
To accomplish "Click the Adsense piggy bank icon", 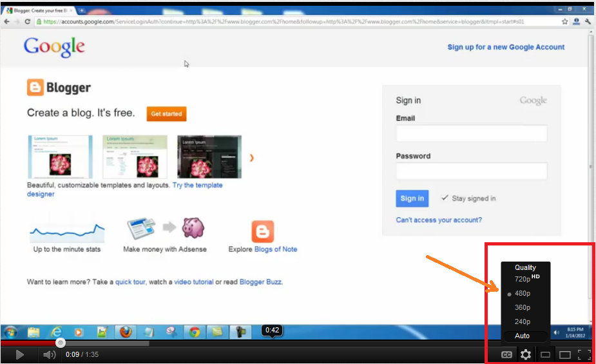I will (x=193, y=227).
